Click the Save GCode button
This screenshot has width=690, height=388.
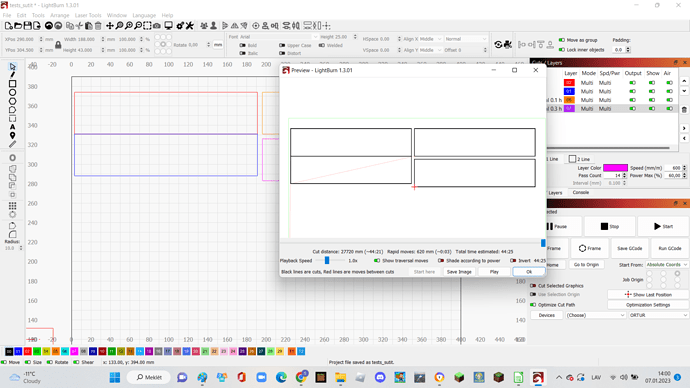pos(629,248)
